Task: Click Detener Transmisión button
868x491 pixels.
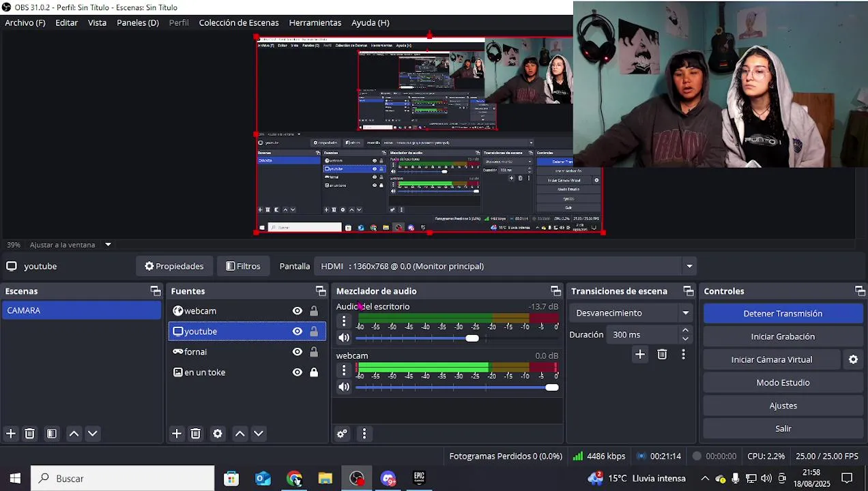Action: [783, 314]
